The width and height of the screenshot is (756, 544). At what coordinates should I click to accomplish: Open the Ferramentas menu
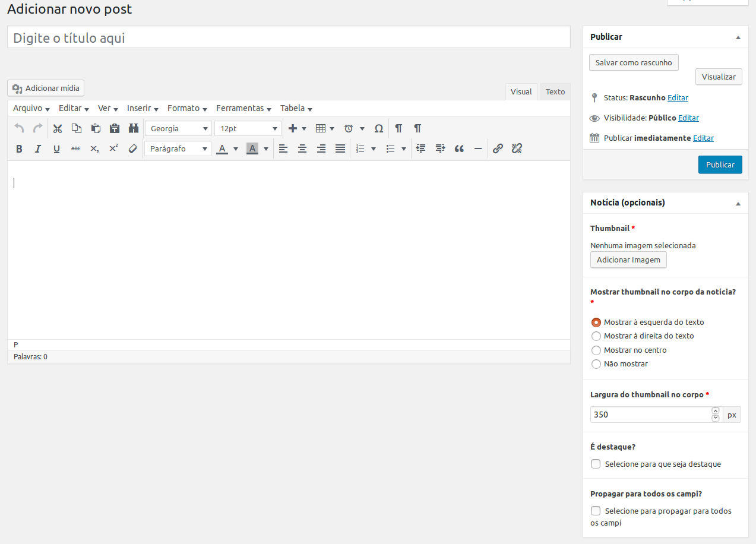pos(243,108)
